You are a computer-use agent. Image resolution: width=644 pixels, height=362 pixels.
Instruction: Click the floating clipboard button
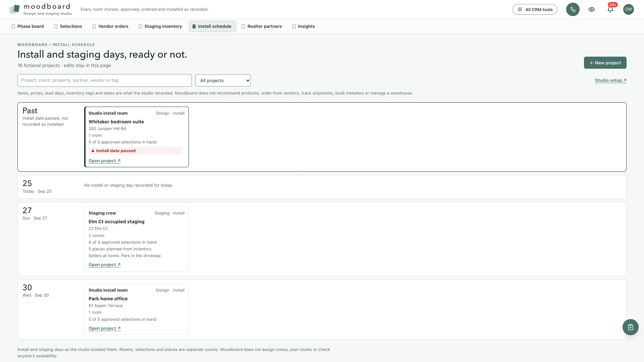[630, 327]
